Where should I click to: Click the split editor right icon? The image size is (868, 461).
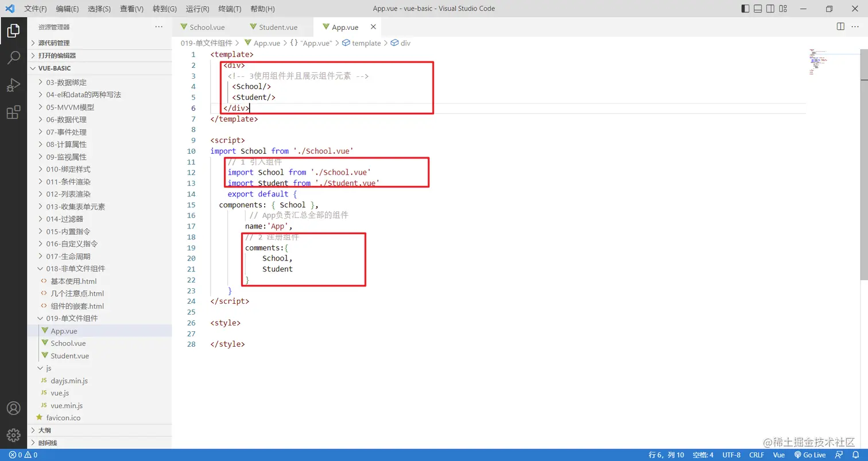[840, 27]
